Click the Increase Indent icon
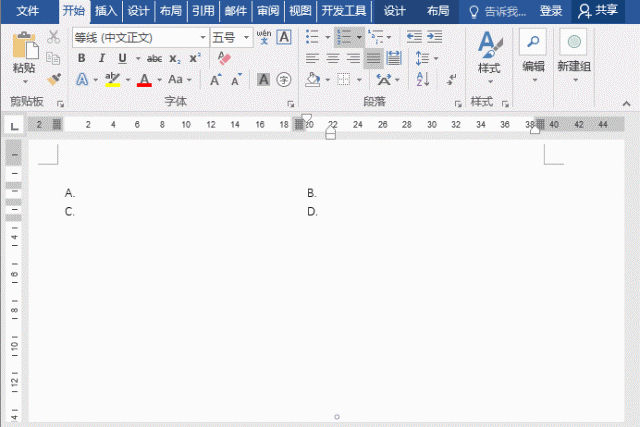The height and width of the screenshot is (427, 640). 435,37
